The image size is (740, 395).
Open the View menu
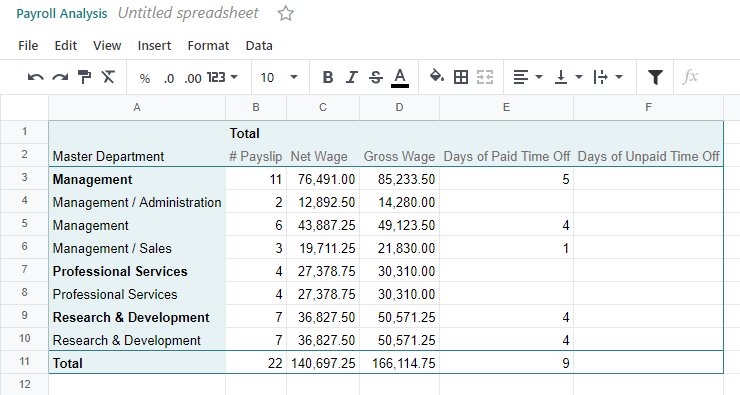click(107, 46)
